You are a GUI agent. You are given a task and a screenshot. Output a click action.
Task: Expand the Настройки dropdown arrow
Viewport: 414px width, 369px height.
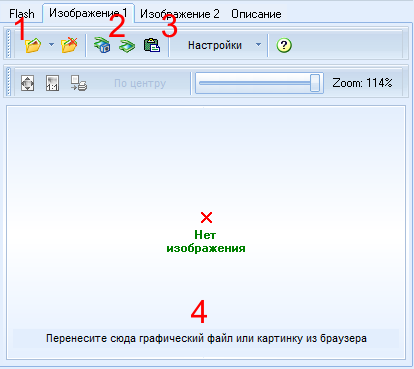258,45
